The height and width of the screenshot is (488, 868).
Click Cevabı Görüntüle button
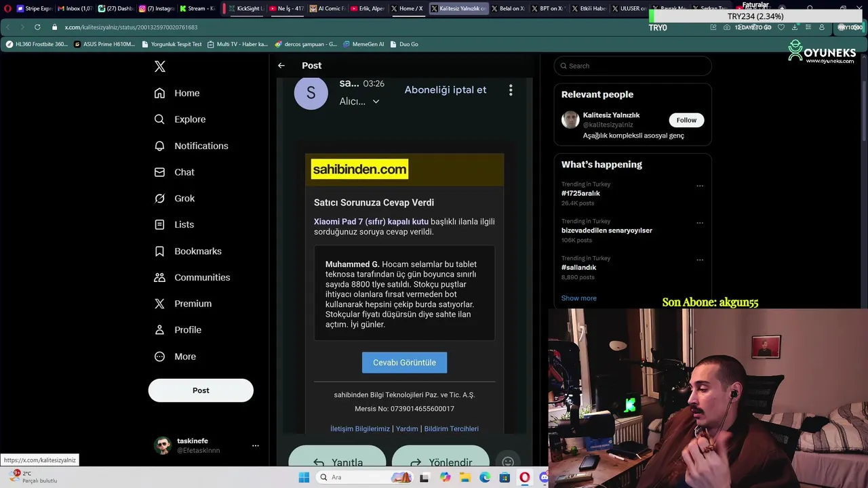pos(404,363)
